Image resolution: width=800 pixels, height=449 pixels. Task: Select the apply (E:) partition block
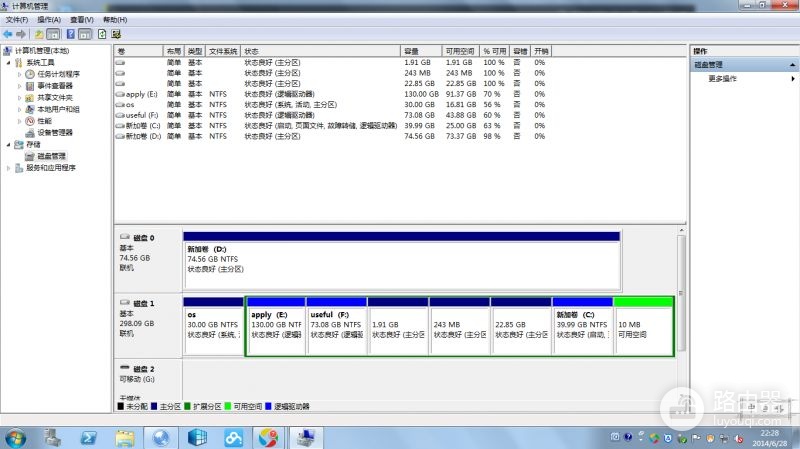click(276, 326)
